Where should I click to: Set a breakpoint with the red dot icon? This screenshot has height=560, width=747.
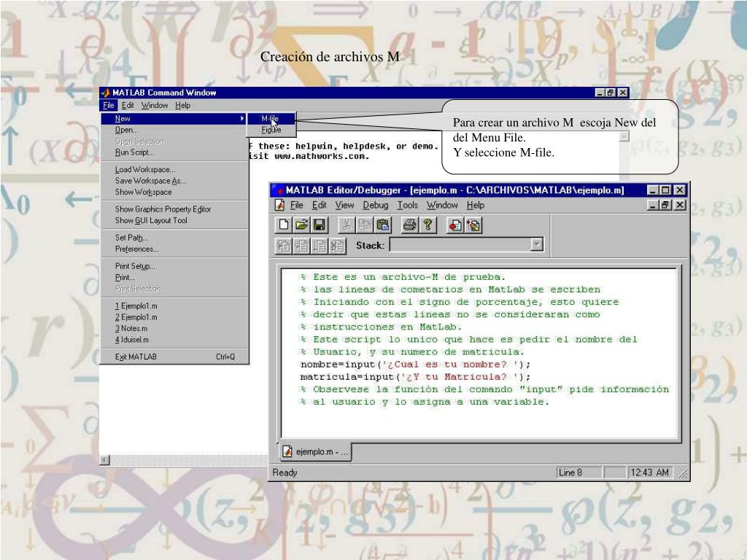pos(455,225)
